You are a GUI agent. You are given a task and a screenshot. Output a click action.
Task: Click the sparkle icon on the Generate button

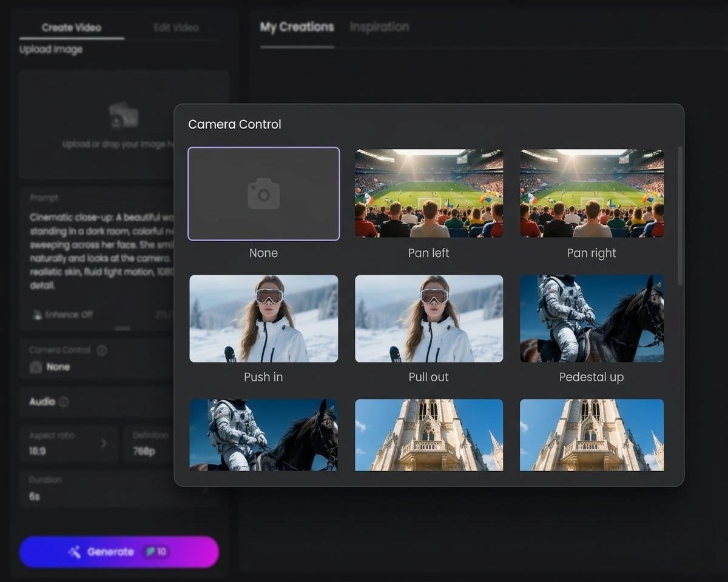click(74, 552)
